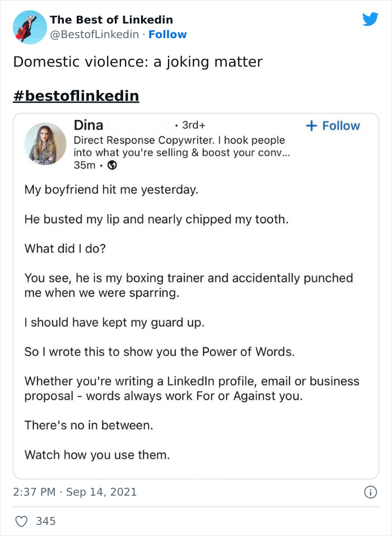Image resolution: width=392 pixels, height=536 pixels.
Task: Open The Best of Linkedin profile avatar
Action: (x=29, y=27)
